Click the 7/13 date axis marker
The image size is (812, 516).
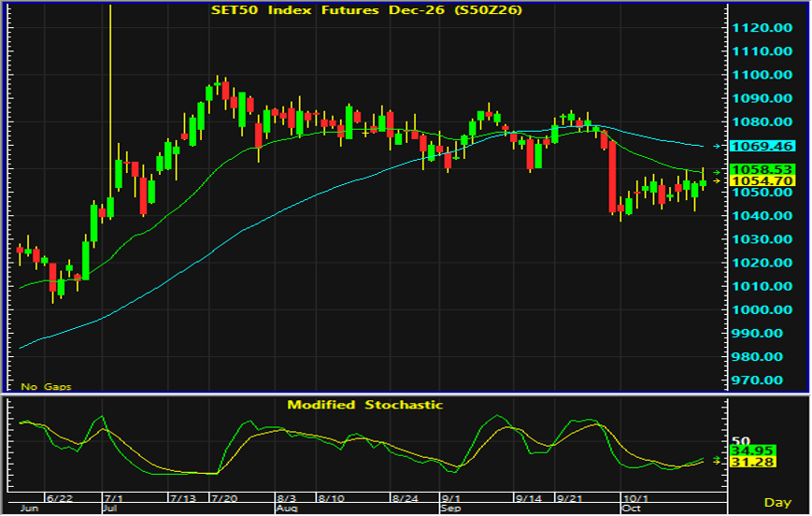[x=183, y=498]
